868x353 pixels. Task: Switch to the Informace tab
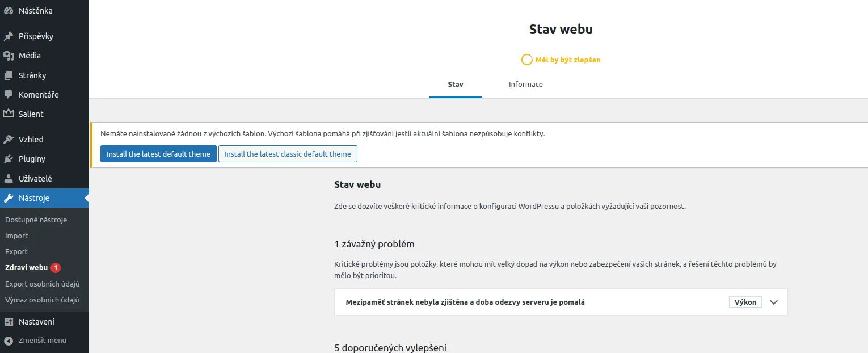click(x=525, y=84)
